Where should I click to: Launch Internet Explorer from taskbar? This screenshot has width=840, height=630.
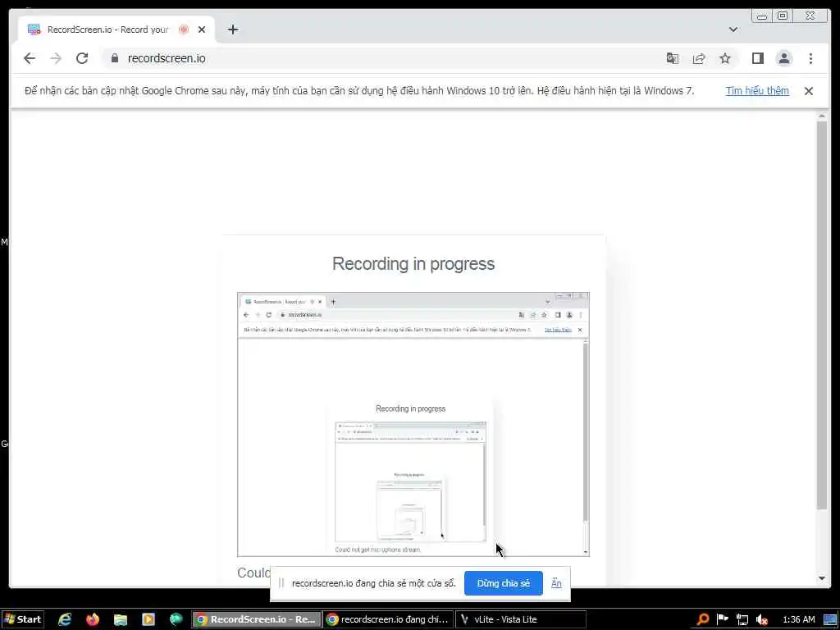click(65, 619)
